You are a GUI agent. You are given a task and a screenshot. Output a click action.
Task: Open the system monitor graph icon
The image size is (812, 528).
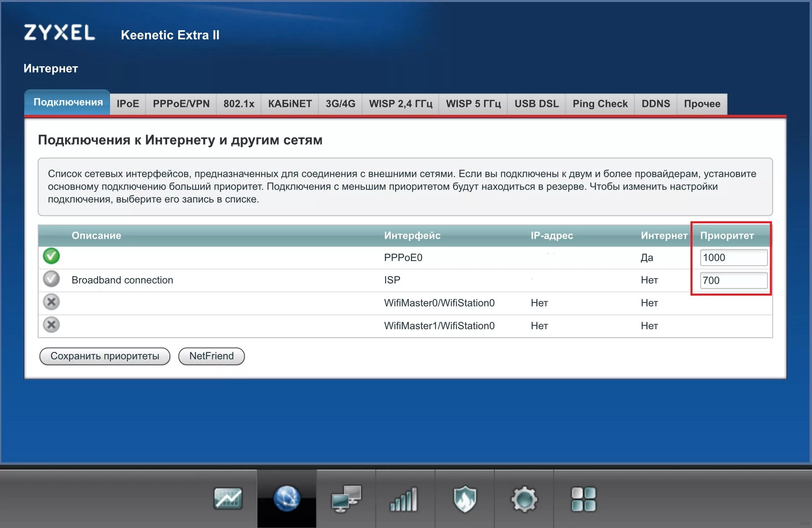pyautogui.click(x=228, y=498)
